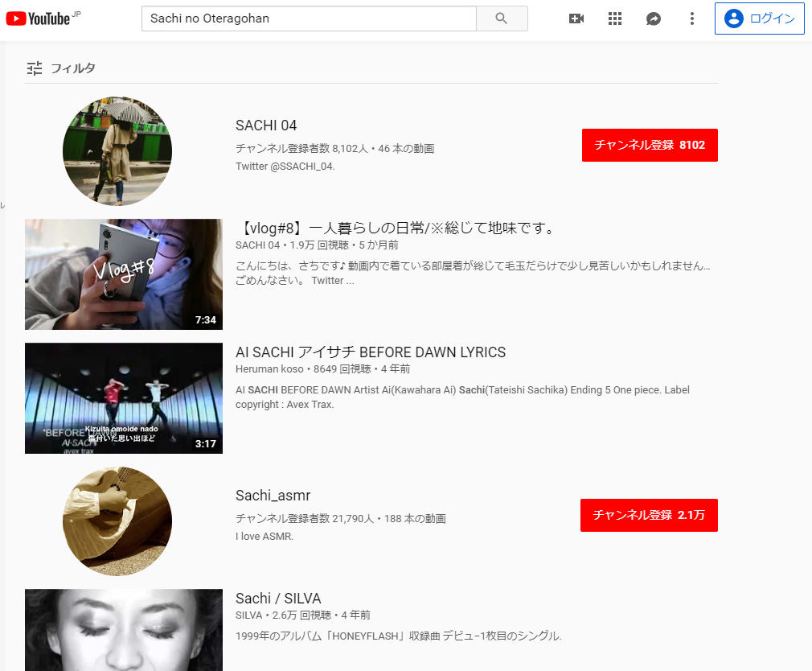Open SACHI 04 channel avatar
Image resolution: width=812 pixels, height=671 pixels.
point(117,150)
